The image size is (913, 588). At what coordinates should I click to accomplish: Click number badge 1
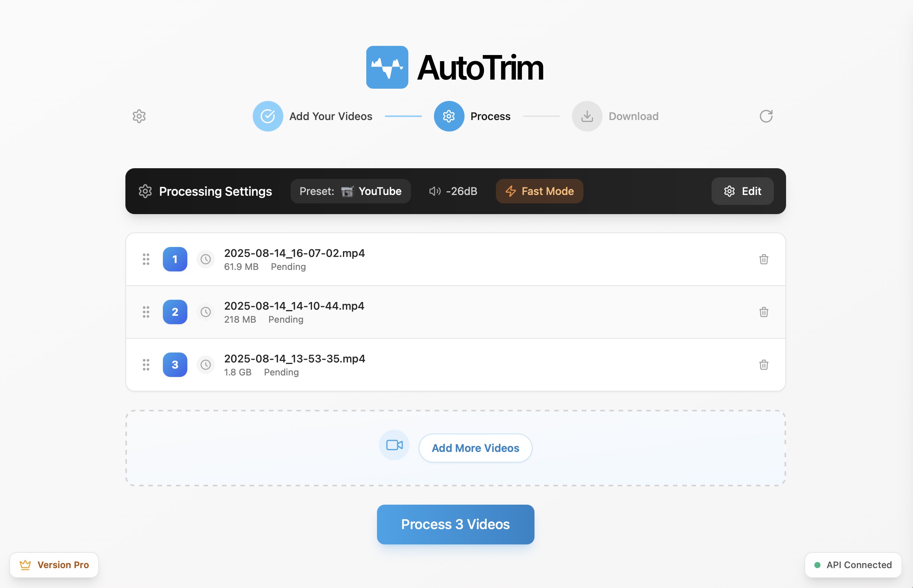click(x=175, y=259)
